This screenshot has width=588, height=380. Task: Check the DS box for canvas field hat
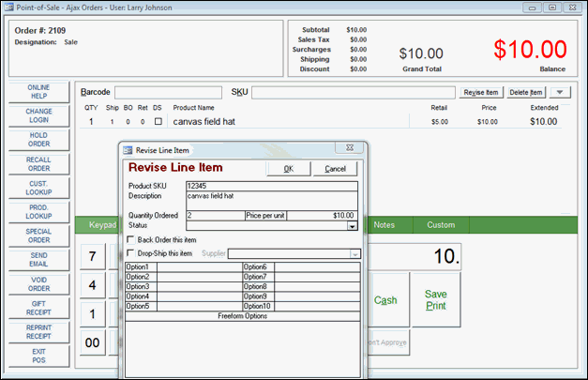point(158,122)
